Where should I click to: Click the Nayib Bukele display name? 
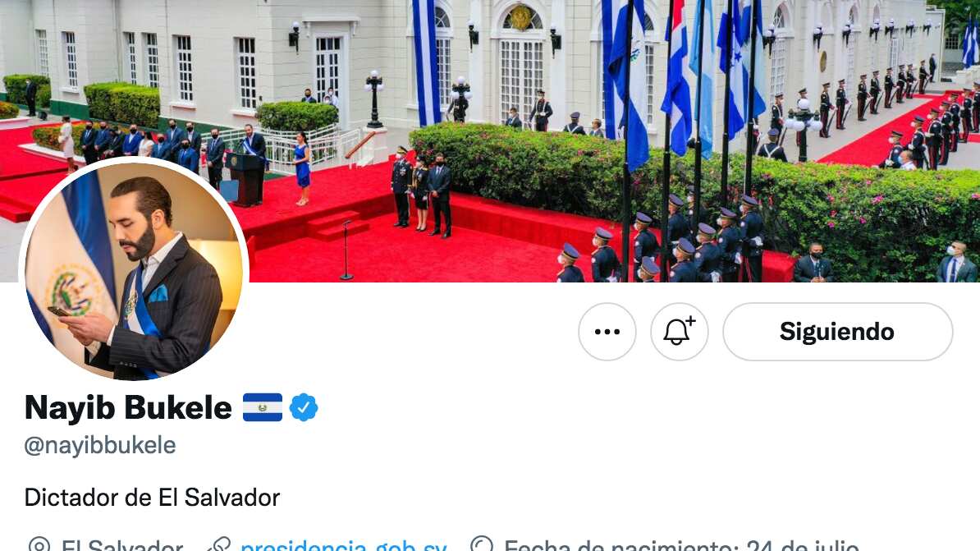click(128, 408)
